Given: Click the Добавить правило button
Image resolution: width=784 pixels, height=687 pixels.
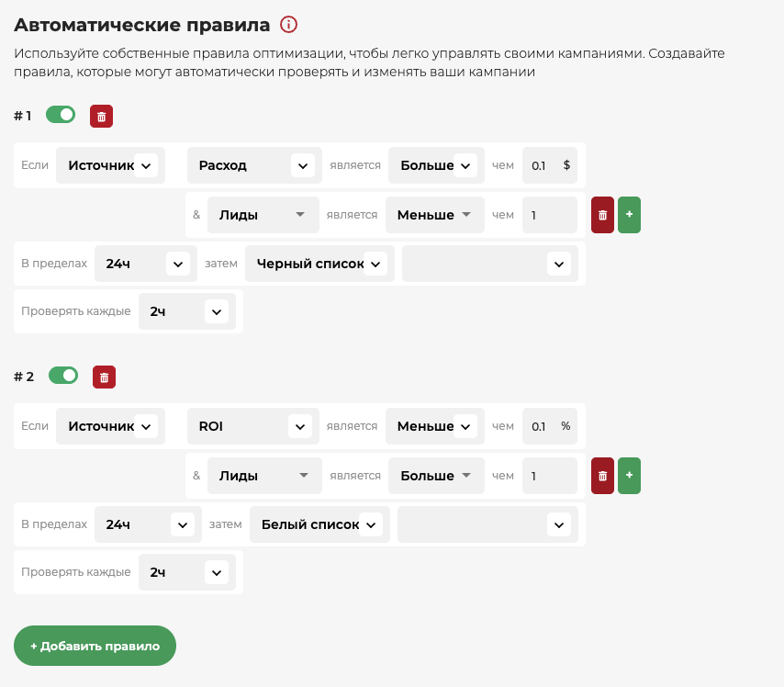Looking at the screenshot, I should click(x=95, y=646).
